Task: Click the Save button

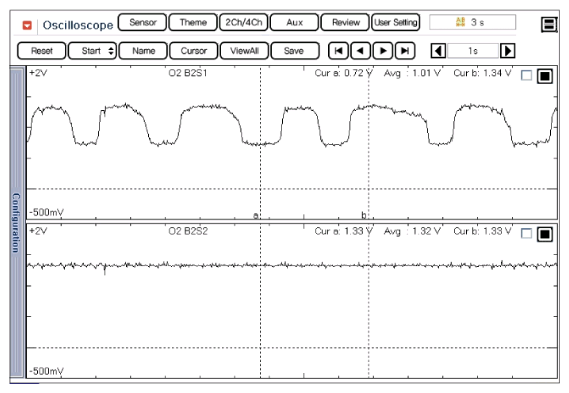Action: click(x=295, y=51)
